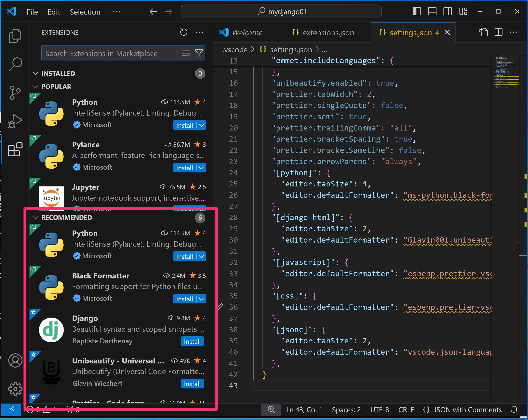This screenshot has width=528, height=420.
Task: Click Baptiste Darthenay publisher name
Action: click(102, 341)
